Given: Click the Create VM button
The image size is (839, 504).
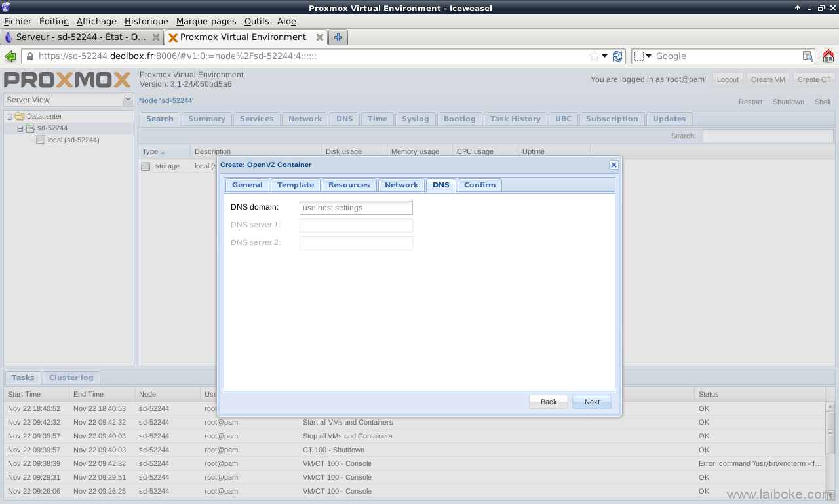Looking at the screenshot, I should click(x=768, y=79).
